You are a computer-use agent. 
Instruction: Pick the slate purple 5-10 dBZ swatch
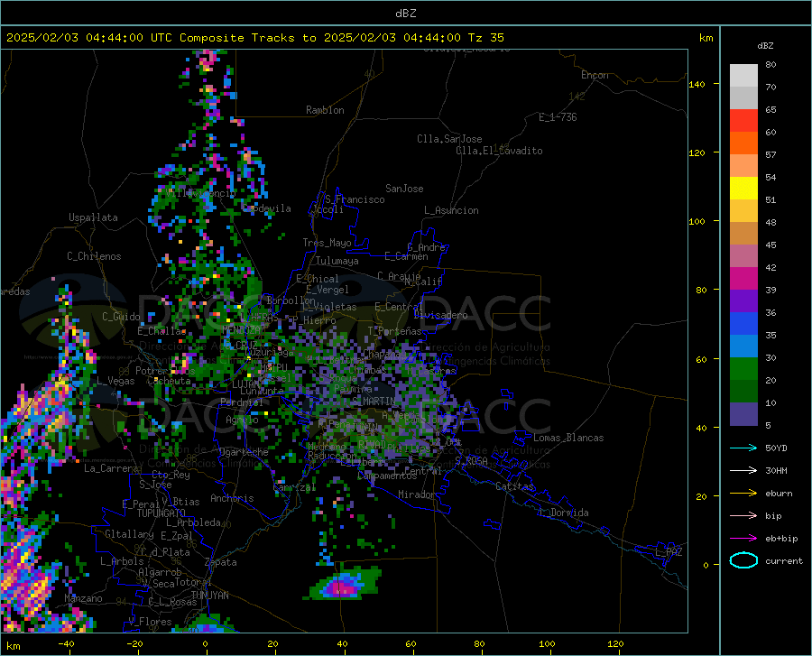click(x=743, y=414)
